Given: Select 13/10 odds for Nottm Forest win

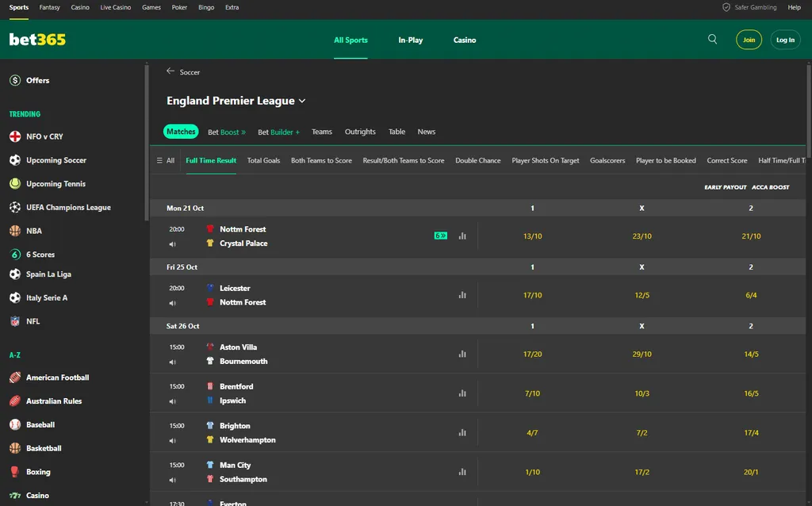Looking at the screenshot, I should pyautogui.click(x=532, y=236).
